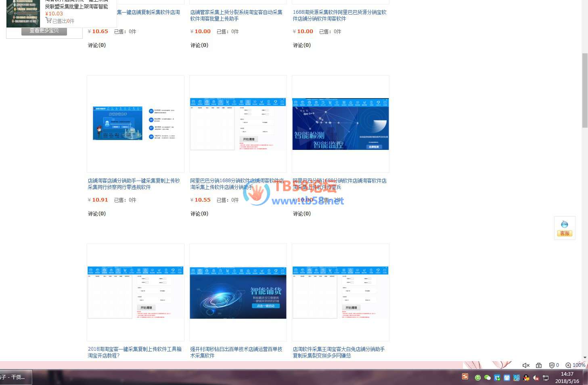
Task: Open the QQ penguin tray icon
Action: pos(526,378)
